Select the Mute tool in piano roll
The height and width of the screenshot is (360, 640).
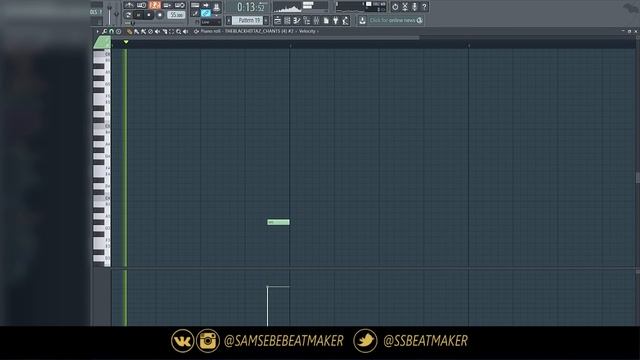[x=157, y=31]
